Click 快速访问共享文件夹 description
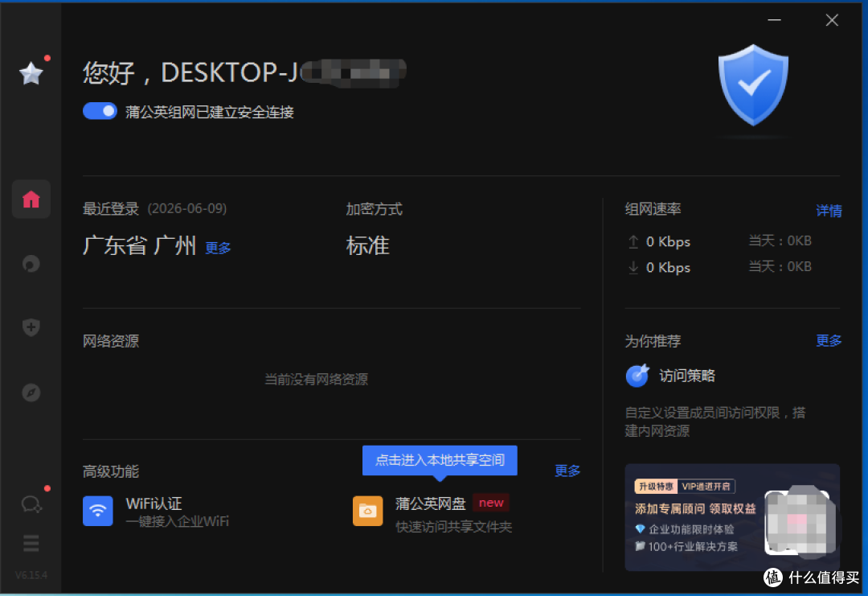The height and width of the screenshot is (596, 868). click(453, 527)
